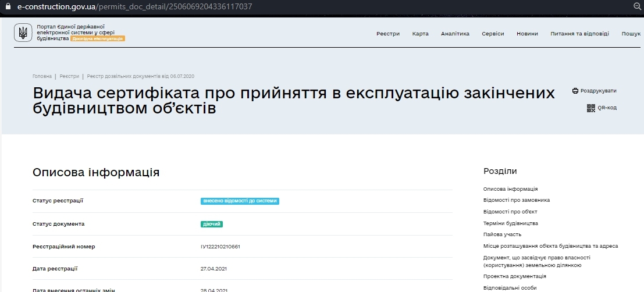Jump to Пайова участь section

(x=502, y=234)
